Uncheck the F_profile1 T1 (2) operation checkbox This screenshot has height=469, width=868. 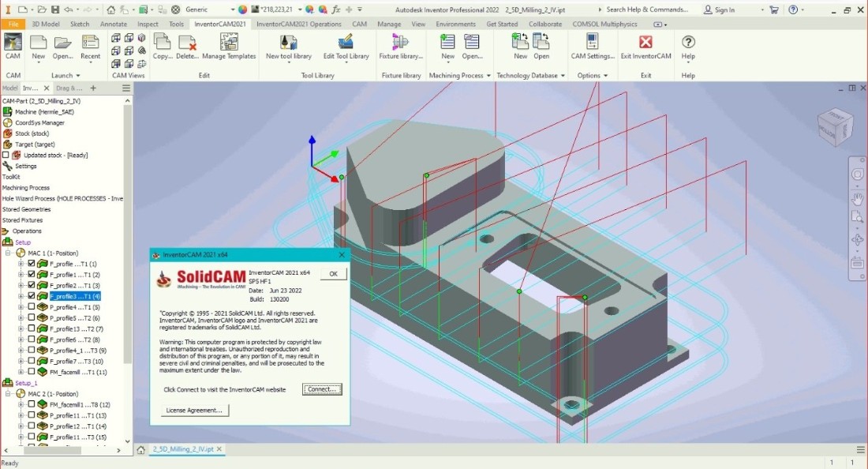32,275
